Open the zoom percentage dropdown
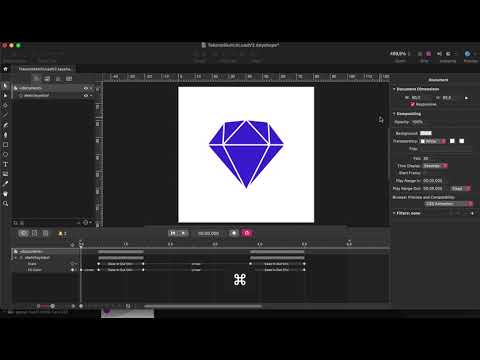The image size is (480, 360). pyautogui.click(x=400, y=54)
